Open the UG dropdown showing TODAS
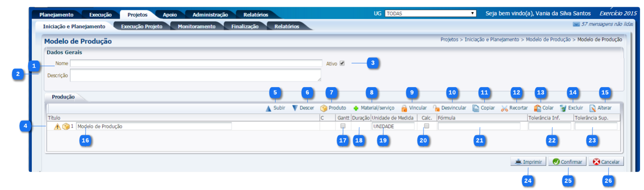Screen dimensions: 644x190 pos(430,13)
